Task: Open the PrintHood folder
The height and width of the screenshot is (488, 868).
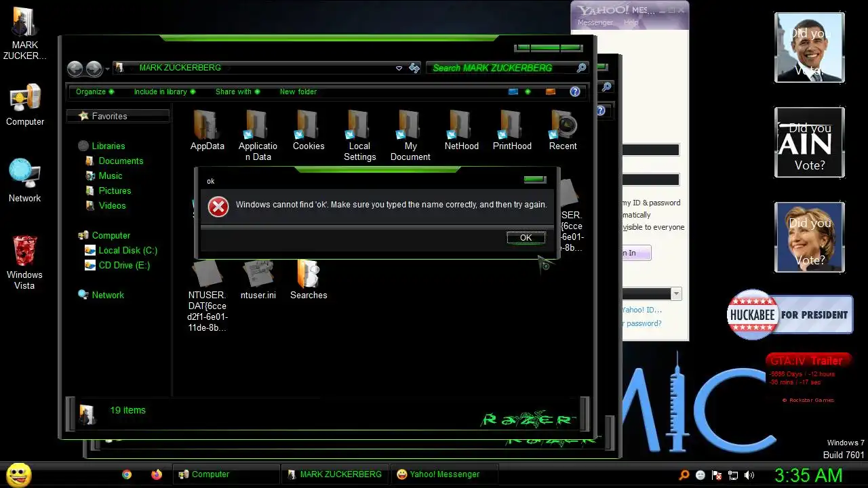Action: [x=512, y=131]
